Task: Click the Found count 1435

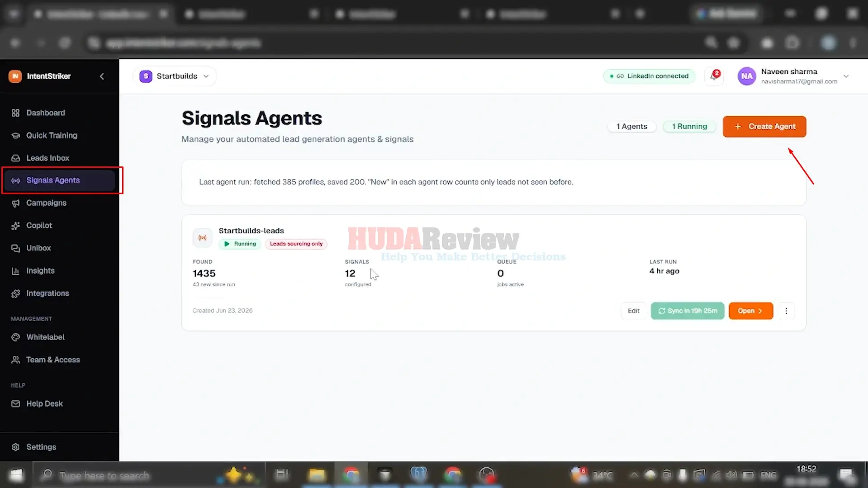Action: (x=204, y=273)
